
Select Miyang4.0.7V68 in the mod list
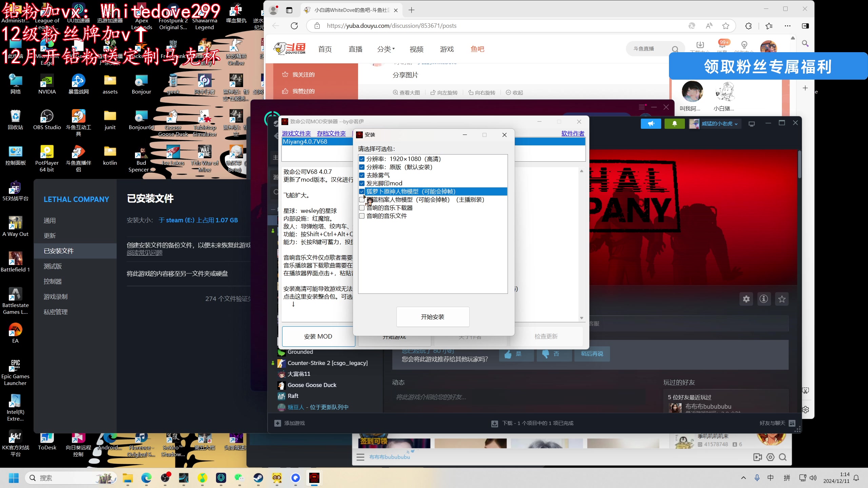click(x=317, y=142)
